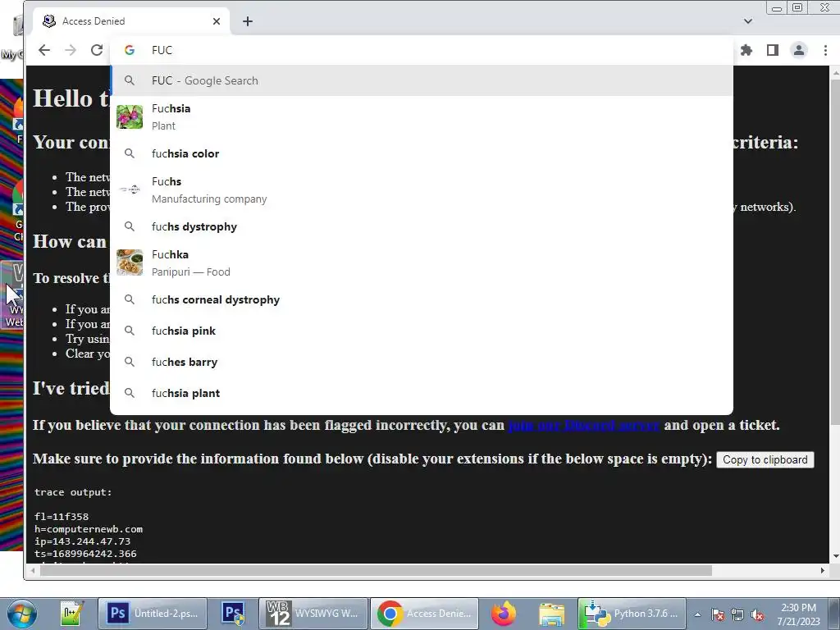The width and height of the screenshot is (840, 630).
Task: Choose the Fuchsia Plant suggestion
Action: click(421, 116)
